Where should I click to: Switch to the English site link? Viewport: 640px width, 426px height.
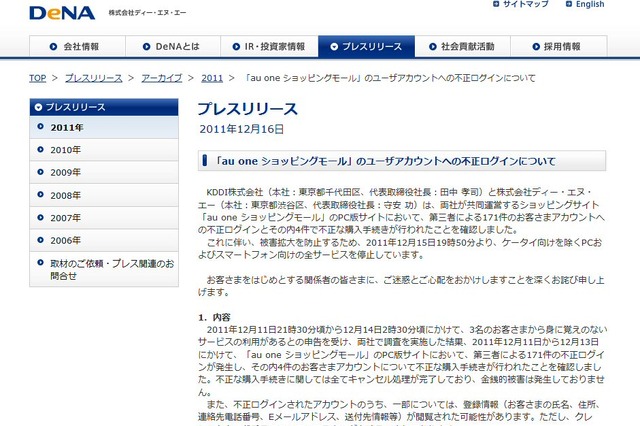point(590,4)
